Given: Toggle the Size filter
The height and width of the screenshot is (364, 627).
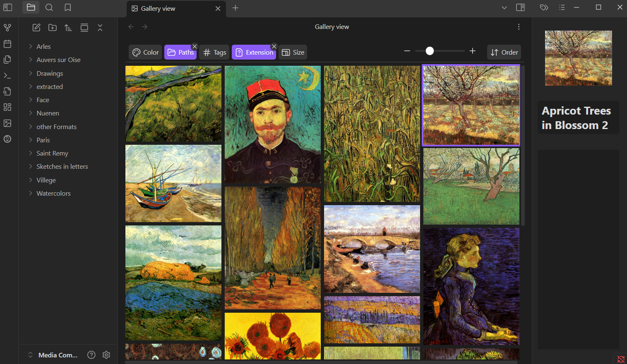Looking at the screenshot, I should (293, 52).
